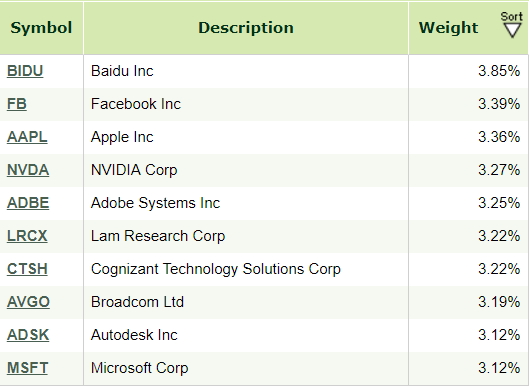Open the CTSH symbol link
529x386 pixels.
[27, 269]
